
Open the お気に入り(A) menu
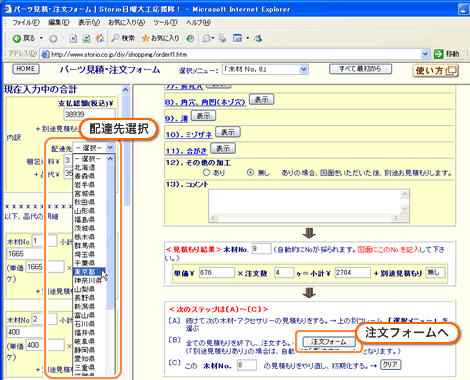click(x=126, y=23)
